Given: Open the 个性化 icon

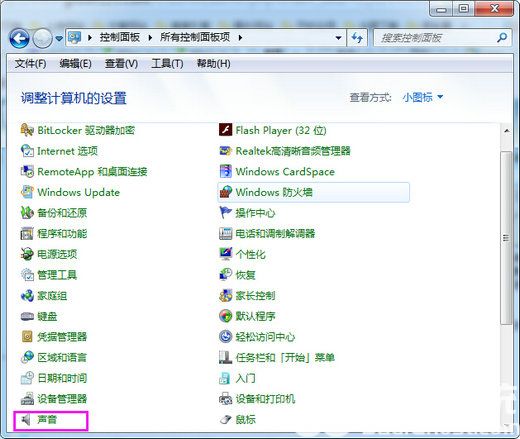Looking at the screenshot, I should tap(225, 254).
